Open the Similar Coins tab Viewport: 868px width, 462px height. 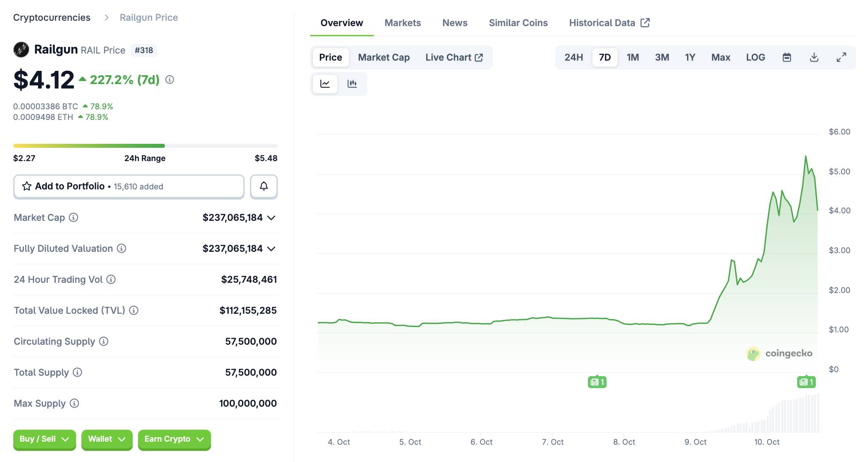(518, 23)
